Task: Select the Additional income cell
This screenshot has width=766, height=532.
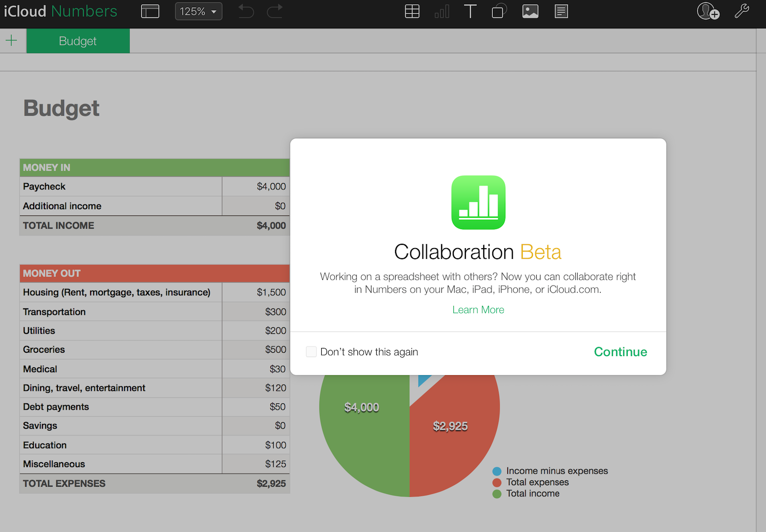Action: (121, 206)
